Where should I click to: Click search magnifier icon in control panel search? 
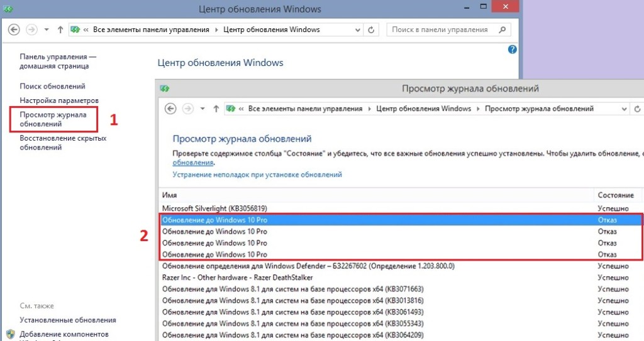pyautogui.click(x=502, y=30)
